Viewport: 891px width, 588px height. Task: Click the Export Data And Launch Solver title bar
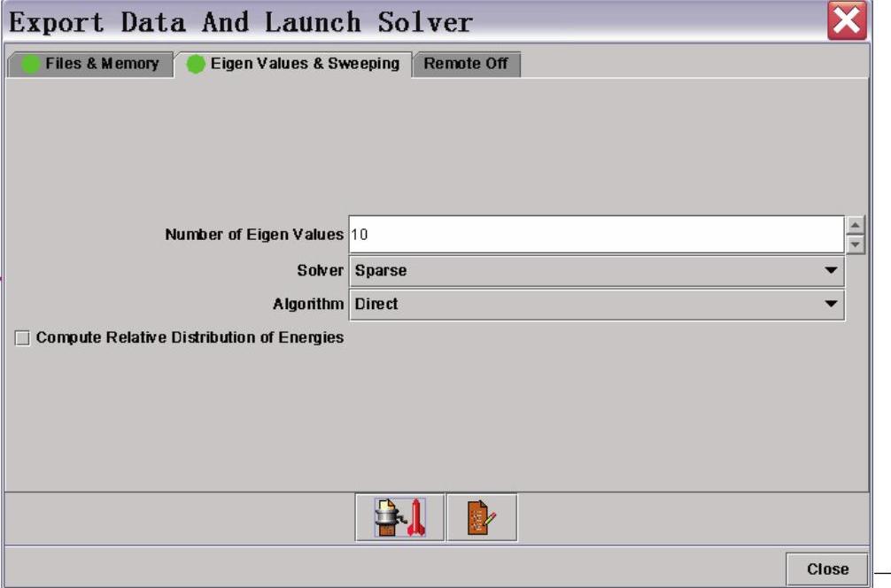coord(399,22)
